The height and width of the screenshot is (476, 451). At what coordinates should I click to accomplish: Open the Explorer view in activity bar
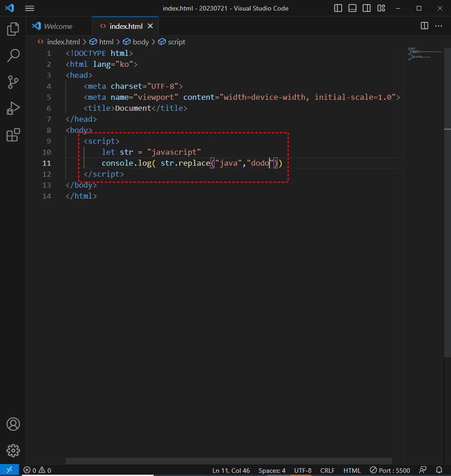13,29
